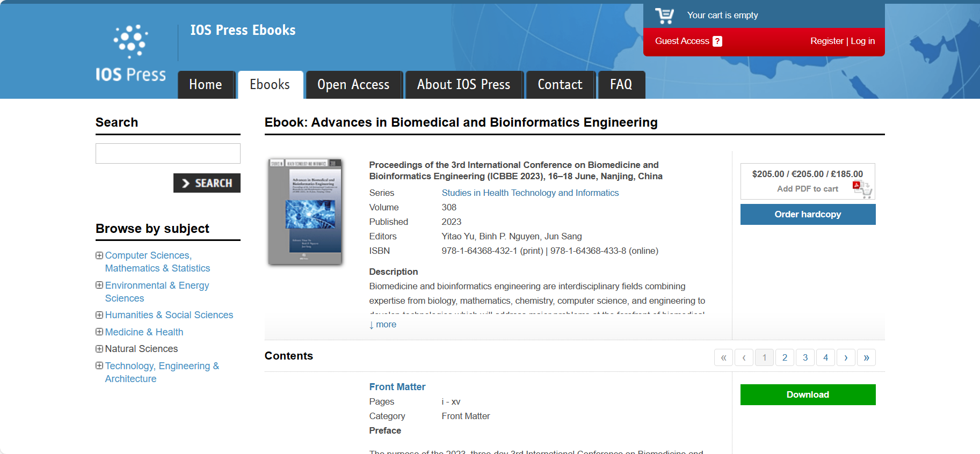Click the PDF add-to-cart icon
This screenshot has width=980, height=454.
862,189
